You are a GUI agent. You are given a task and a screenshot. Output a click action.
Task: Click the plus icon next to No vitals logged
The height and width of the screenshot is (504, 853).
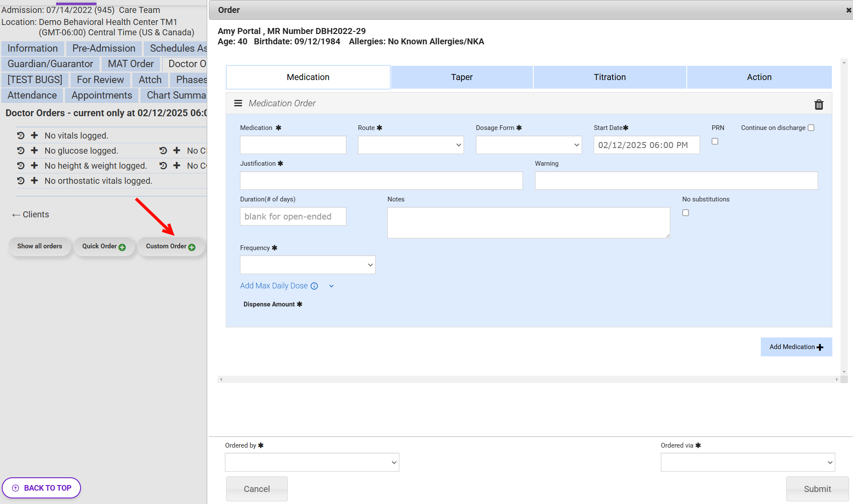[x=34, y=136]
